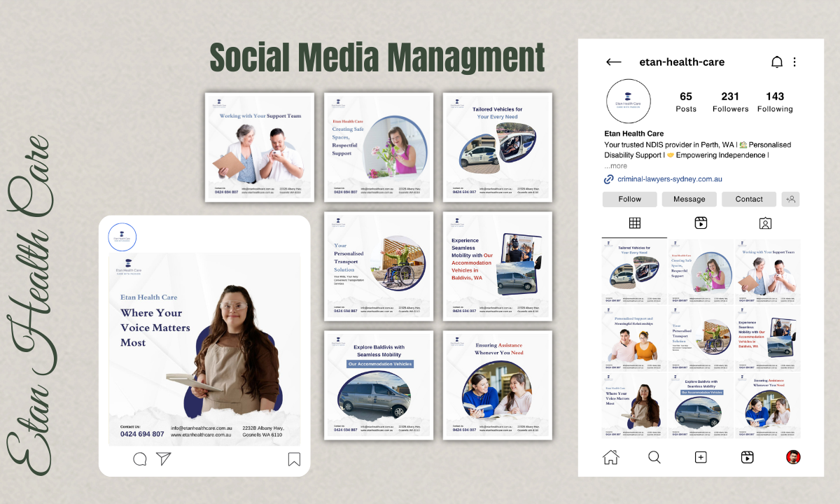840x504 pixels.
Task: Open the three-dot options menu
Action: tap(794, 62)
